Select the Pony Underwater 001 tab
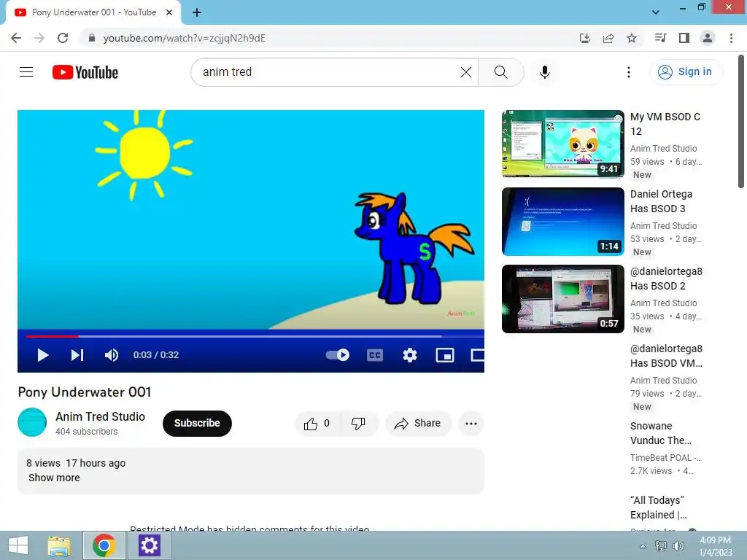Image resolution: width=747 pixels, height=560 pixels. (x=94, y=12)
